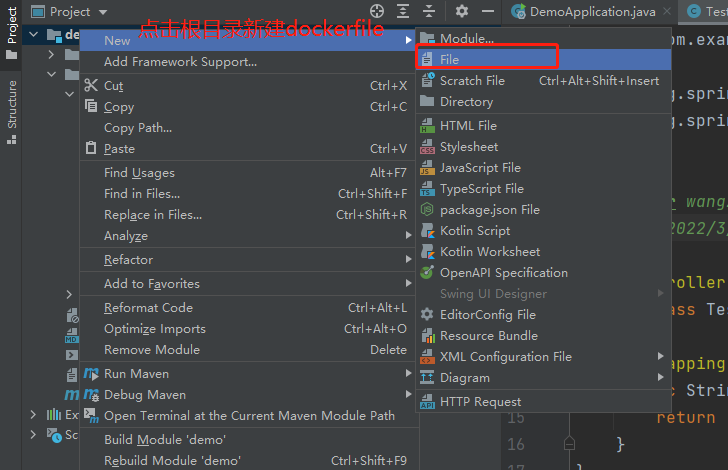Image resolution: width=728 pixels, height=470 pixels.
Task: Open the Refactor submenu
Action: click(247, 260)
